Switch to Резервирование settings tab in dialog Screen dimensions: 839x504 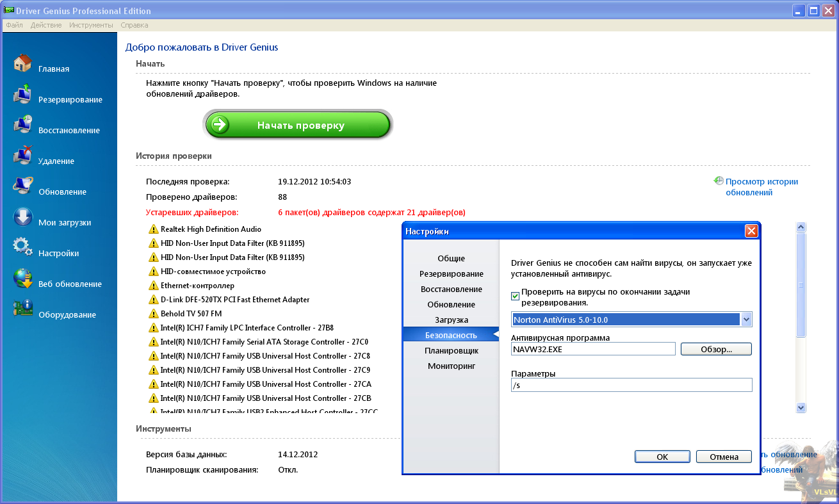[x=452, y=273]
